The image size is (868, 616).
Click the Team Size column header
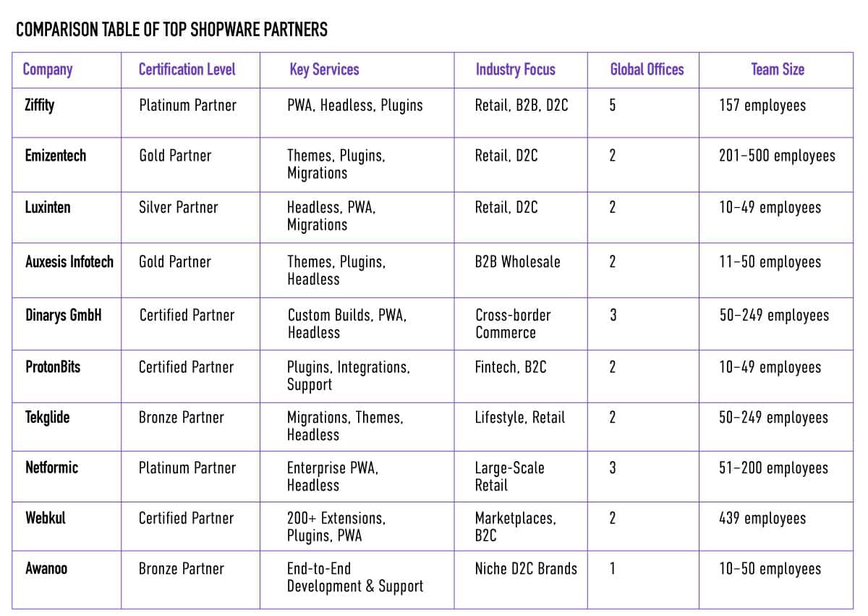pos(778,69)
